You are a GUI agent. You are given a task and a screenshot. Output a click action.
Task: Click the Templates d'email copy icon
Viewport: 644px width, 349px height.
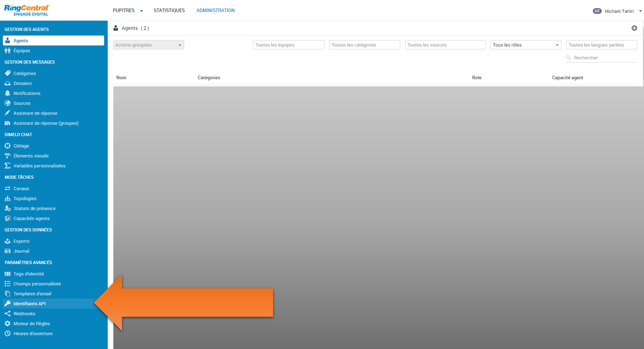point(7,294)
